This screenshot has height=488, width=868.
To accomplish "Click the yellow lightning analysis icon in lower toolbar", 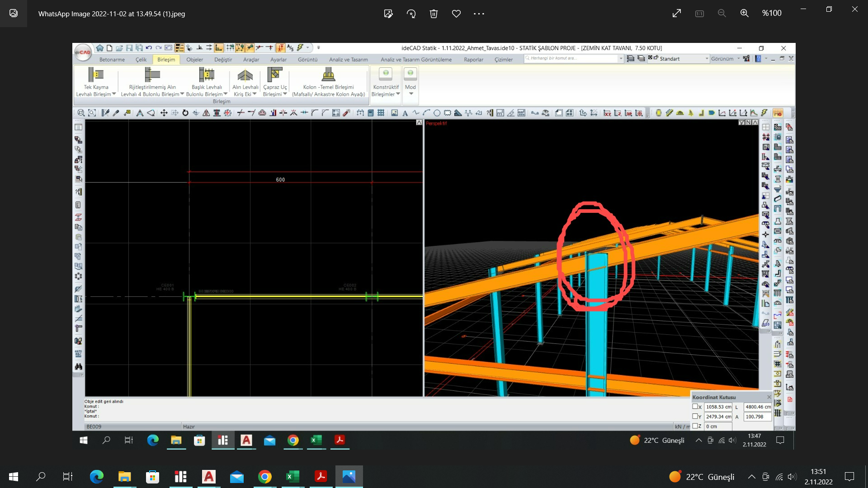I will [x=764, y=113].
